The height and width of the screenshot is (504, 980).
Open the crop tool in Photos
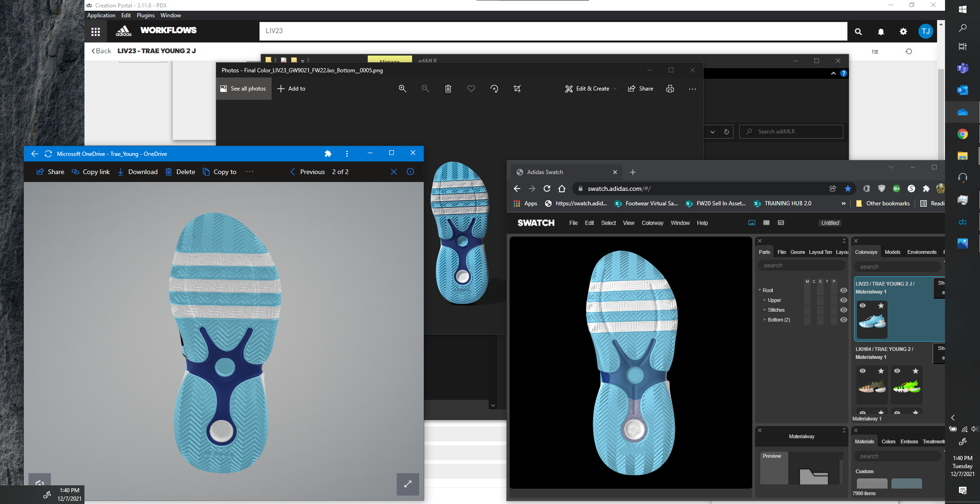(517, 89)
